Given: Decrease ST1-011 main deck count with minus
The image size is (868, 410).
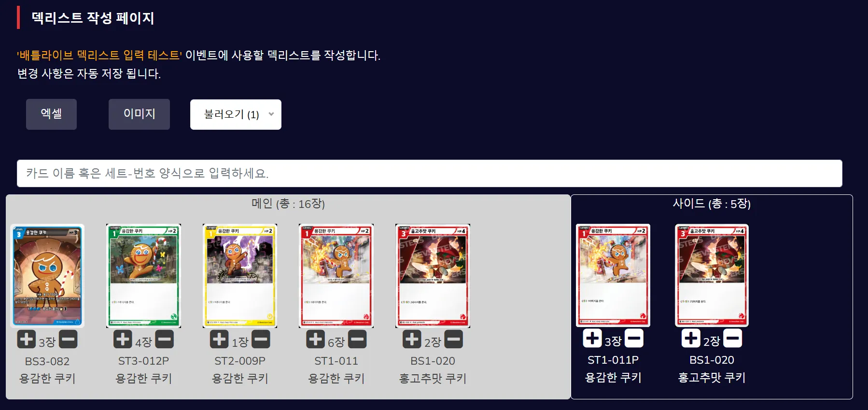Looking at the screenshot, I should 357,339.
